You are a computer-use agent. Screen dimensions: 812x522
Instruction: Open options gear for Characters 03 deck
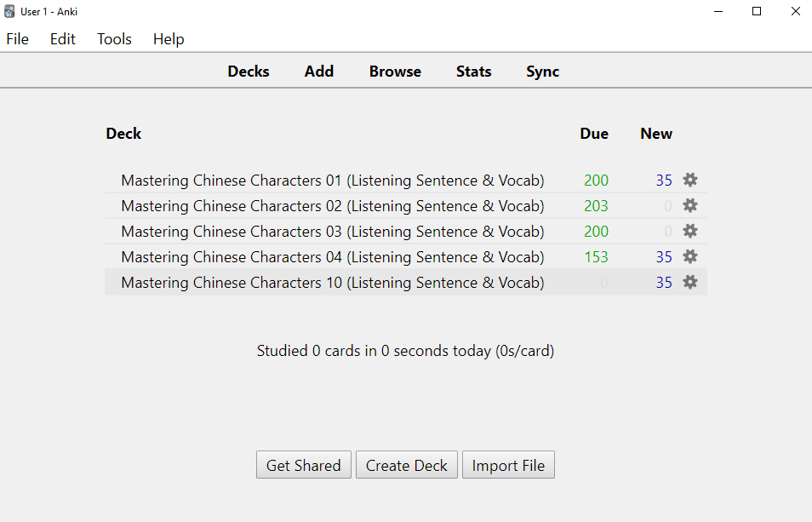tap(689, 231)
